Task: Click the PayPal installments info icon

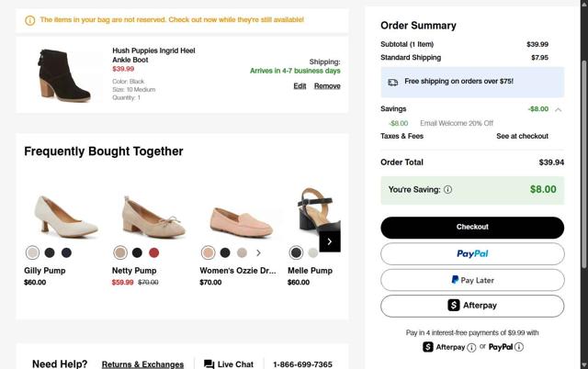Action: coord(519,347)
